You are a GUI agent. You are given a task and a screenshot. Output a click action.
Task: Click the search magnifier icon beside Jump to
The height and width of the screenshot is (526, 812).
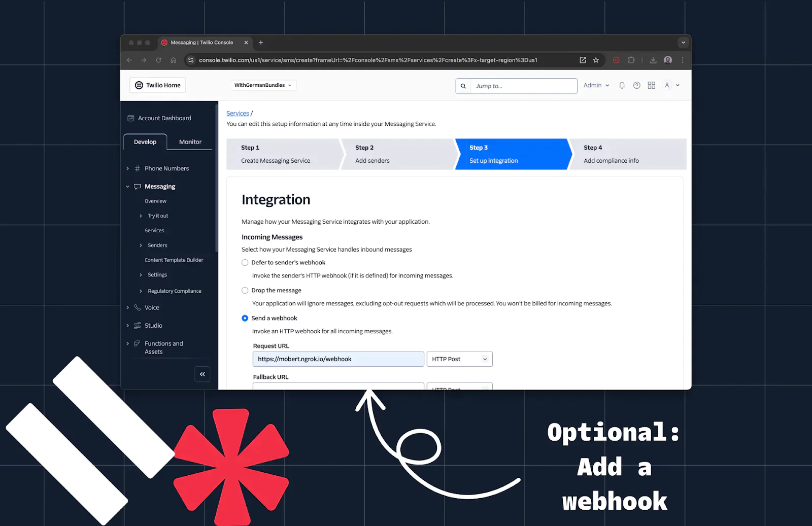463,86
